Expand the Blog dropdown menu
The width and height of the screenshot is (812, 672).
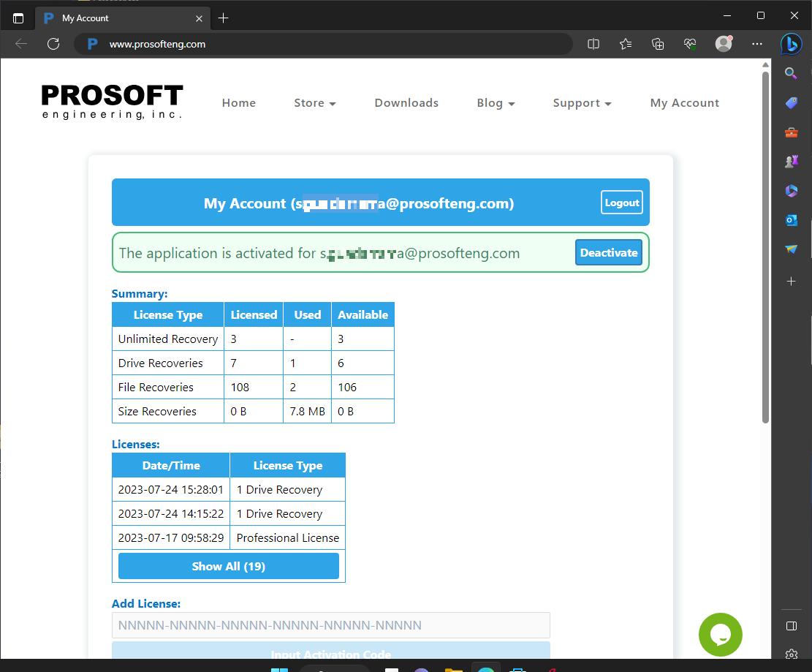496,103
